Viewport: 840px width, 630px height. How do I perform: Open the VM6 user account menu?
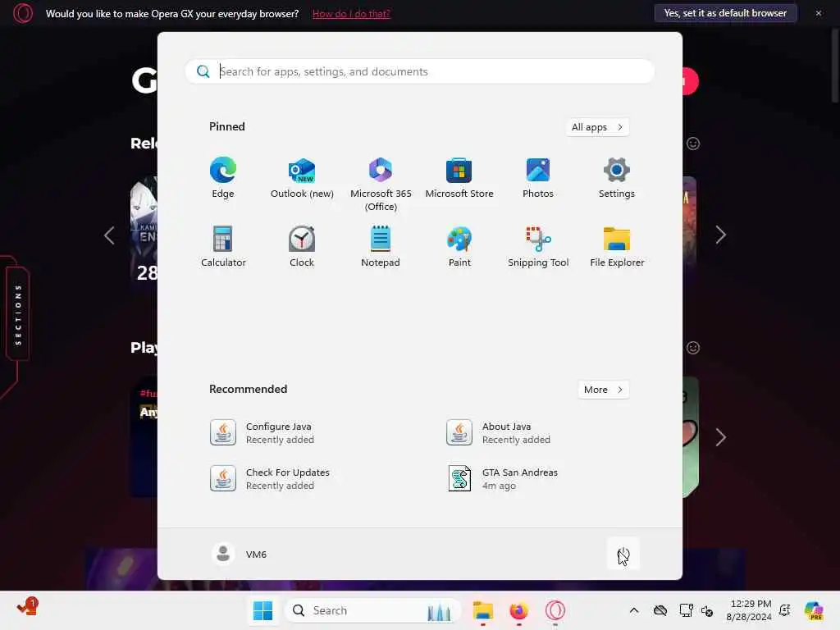(240, 554)
